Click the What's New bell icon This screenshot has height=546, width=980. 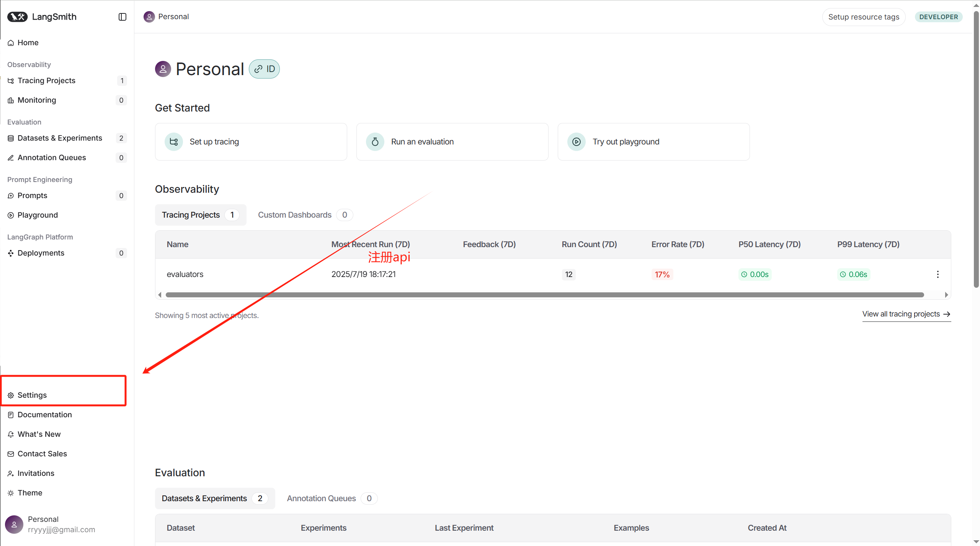click(x=11, y=435)
